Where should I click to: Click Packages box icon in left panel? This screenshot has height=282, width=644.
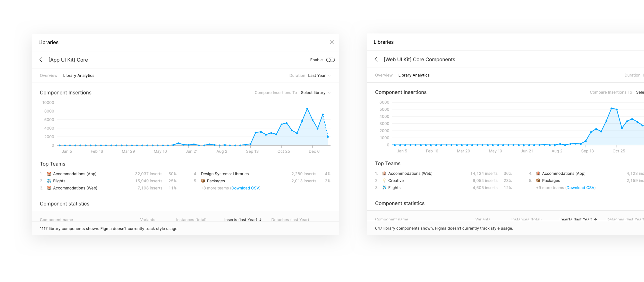coord(203,181)
